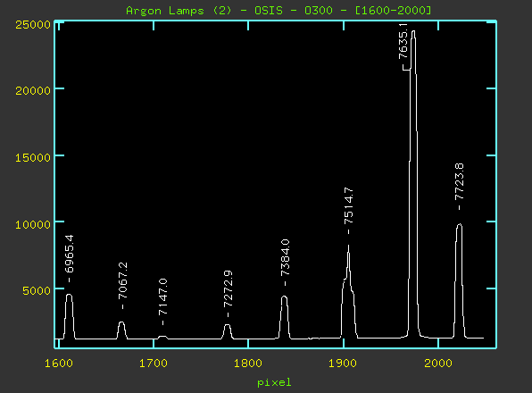Click the 25000 y-axis tick label
532x393 pixels.
coord(33,24)
